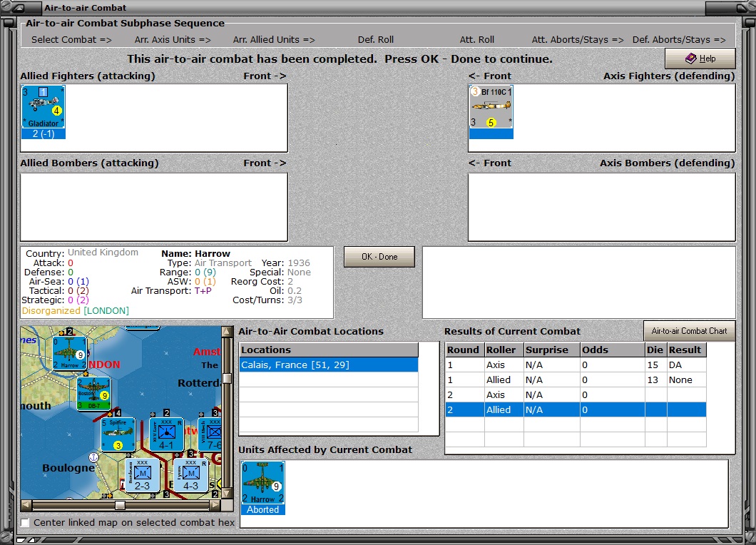Viewport: 756px width, 545px height.
Task: Click the Roller column header
Action: pyautogui.click(x=504, y=350)
